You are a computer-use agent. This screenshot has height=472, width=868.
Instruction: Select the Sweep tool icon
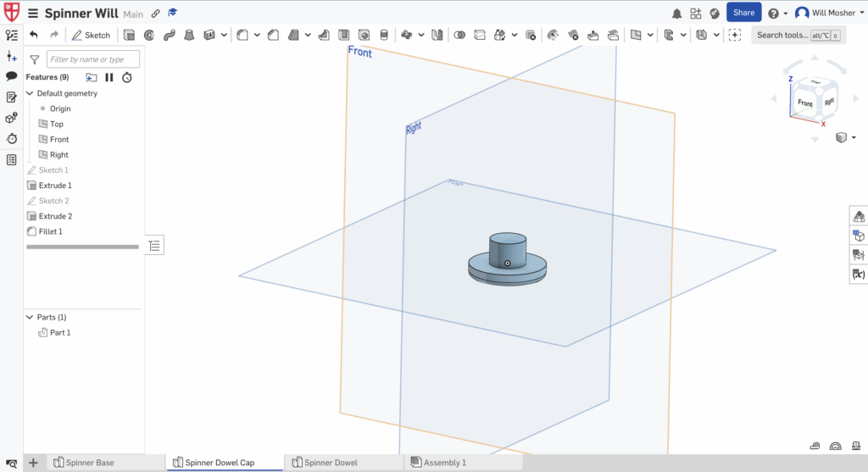click(x=169, y=35)
